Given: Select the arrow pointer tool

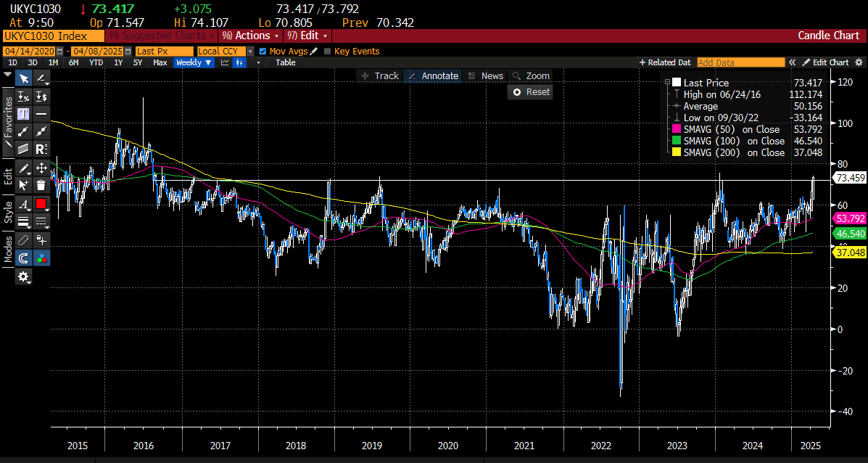Looking at the screenshot, I should point(24,78).
